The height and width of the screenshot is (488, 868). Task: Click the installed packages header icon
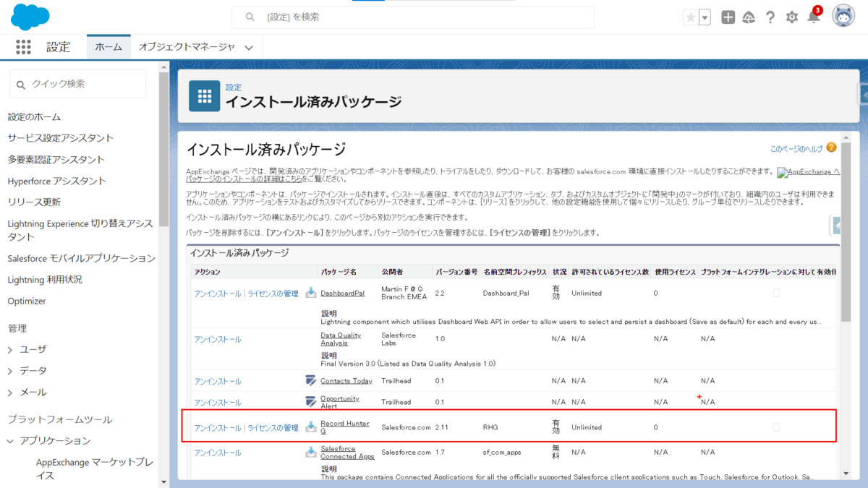(x=204, y=95)
